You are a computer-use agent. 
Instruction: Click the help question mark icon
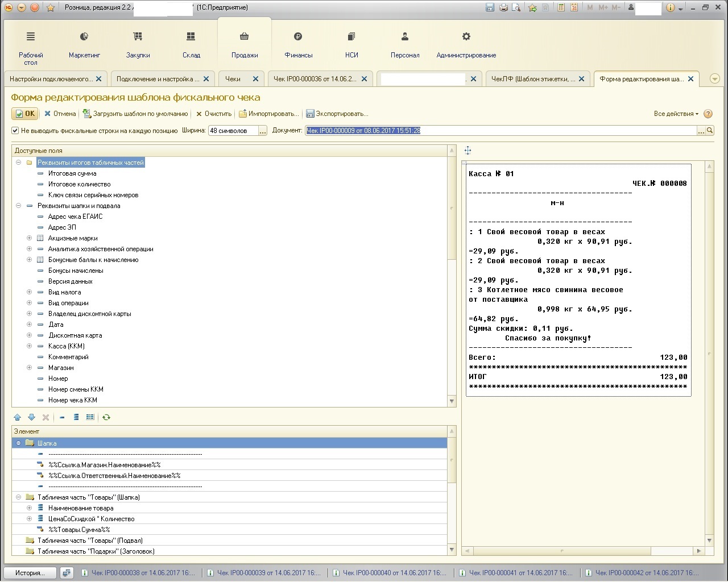pos(708,114)
